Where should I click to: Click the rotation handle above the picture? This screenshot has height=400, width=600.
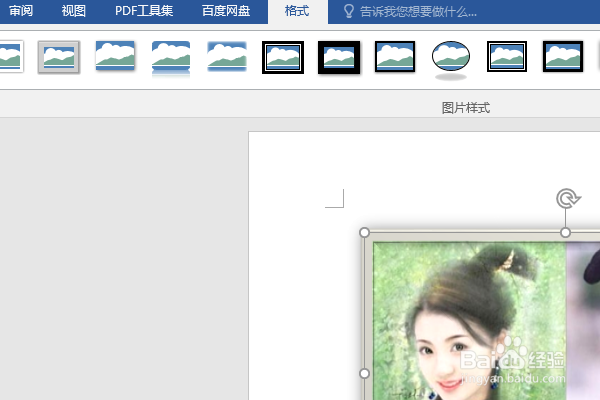pos(568,198)
